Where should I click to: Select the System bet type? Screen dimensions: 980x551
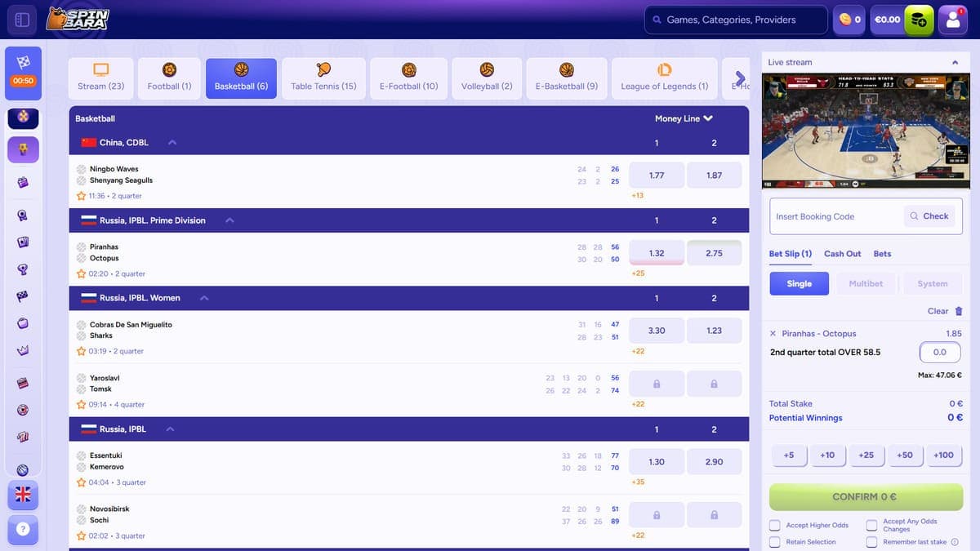(933, 283)
